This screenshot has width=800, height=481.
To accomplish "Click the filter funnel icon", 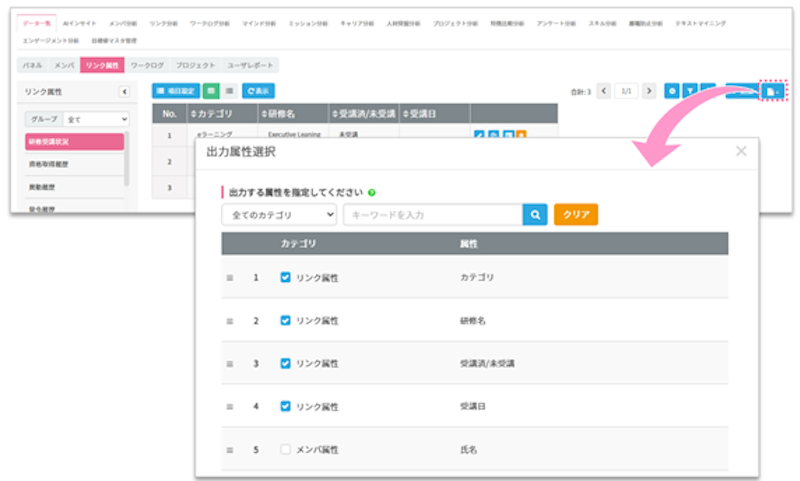I will click(690, 91).
